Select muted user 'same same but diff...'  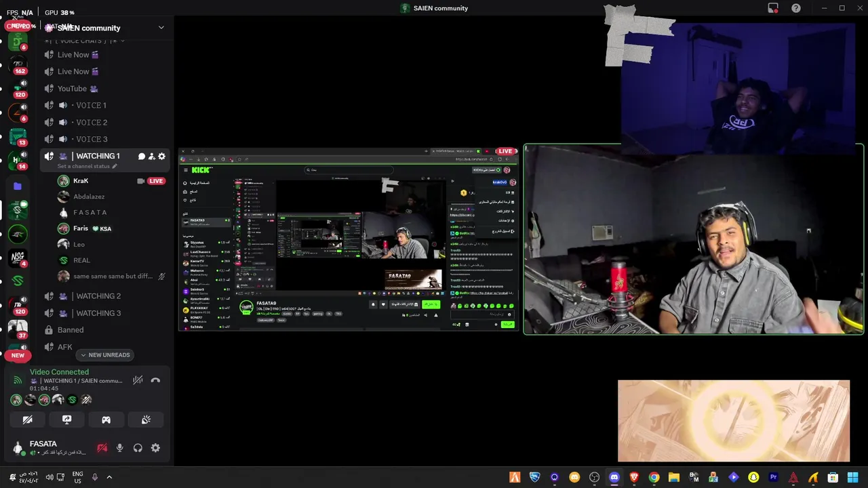111,276
